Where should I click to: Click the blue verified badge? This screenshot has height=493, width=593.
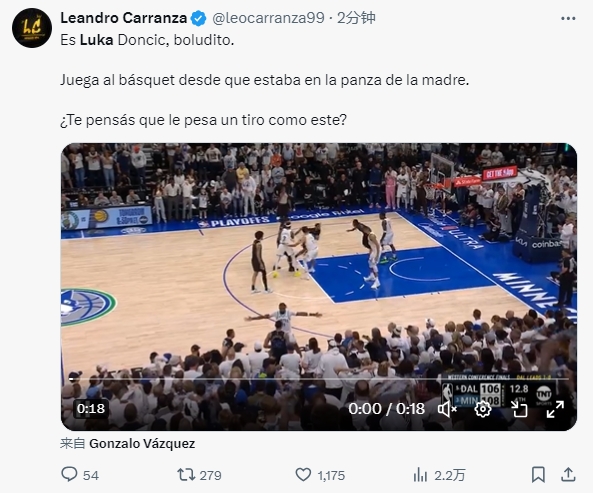pos(199,18)
